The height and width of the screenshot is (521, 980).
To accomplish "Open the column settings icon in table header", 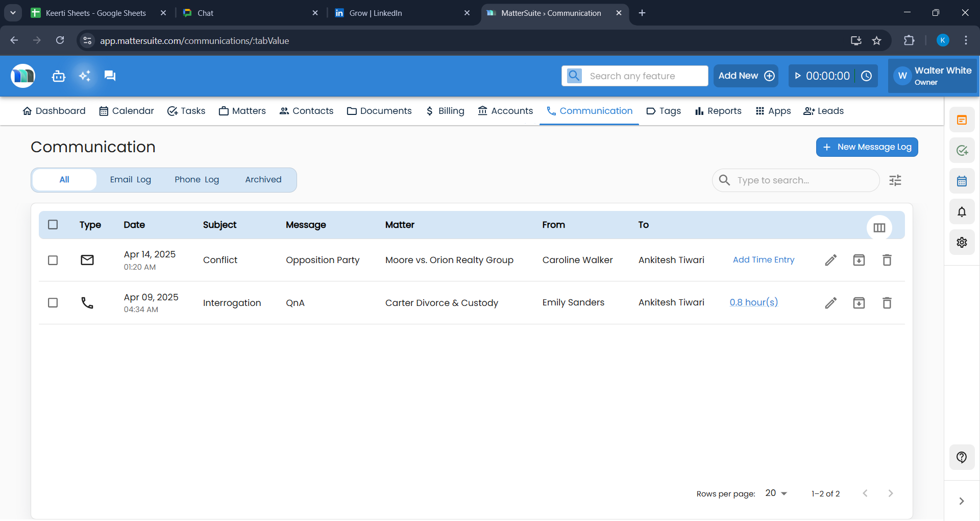I will click(879, 227).
